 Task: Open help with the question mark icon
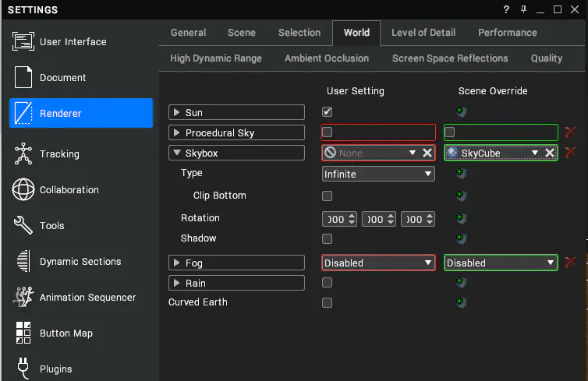point(506,9)
